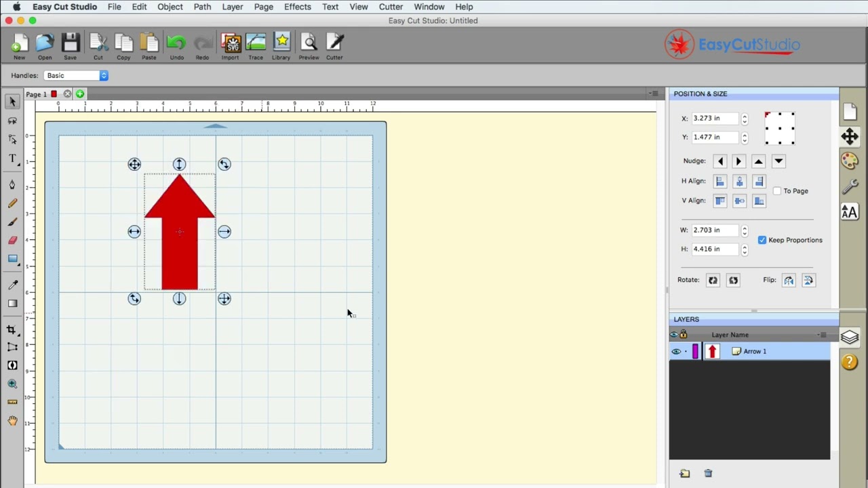Open the Apple menu
Screen dimensions: 868x488
(16, 7)
